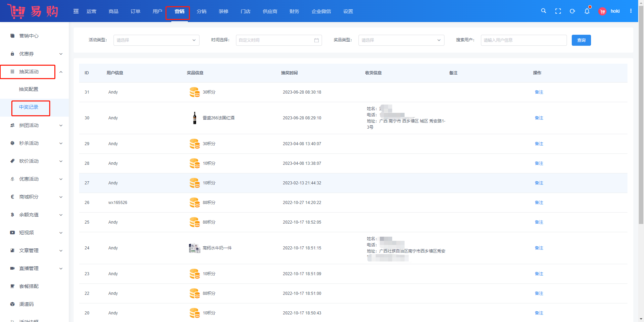The height and width of the screenshot is (322, 644).
Task: Click the 雷盛266法国红酒 prize thumbnail
Action: tap(195, 118)
